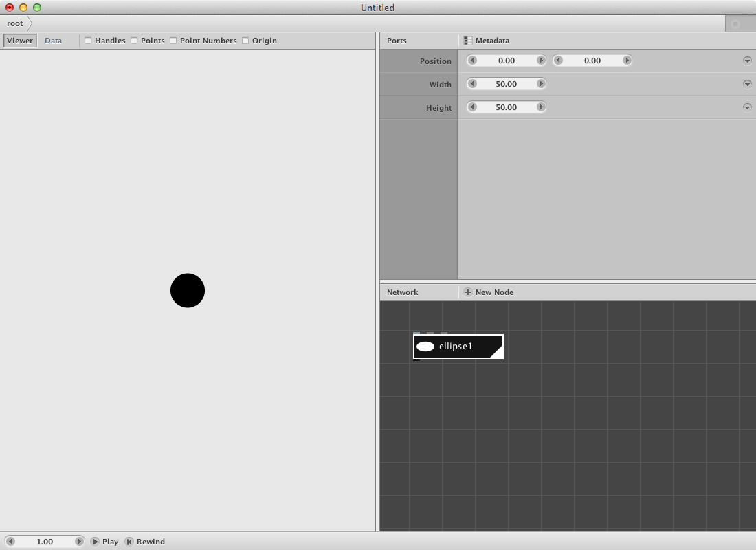Click the Metadata icon in the Ports panel
The width and height of the screenshot is (756, 550).
pos(468,41)
